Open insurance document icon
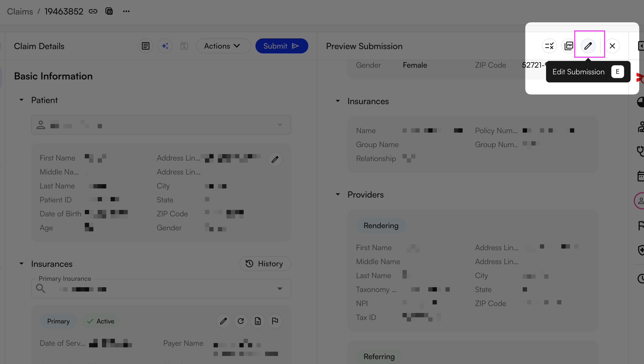644x364 pixels. [258, 321]
